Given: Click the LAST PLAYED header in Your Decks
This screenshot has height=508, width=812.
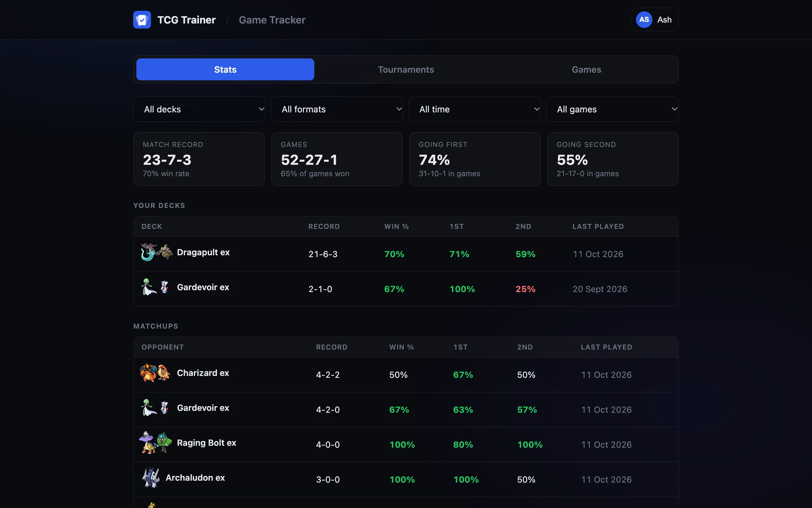Looking at the screenshot, I should coord(598,226).
